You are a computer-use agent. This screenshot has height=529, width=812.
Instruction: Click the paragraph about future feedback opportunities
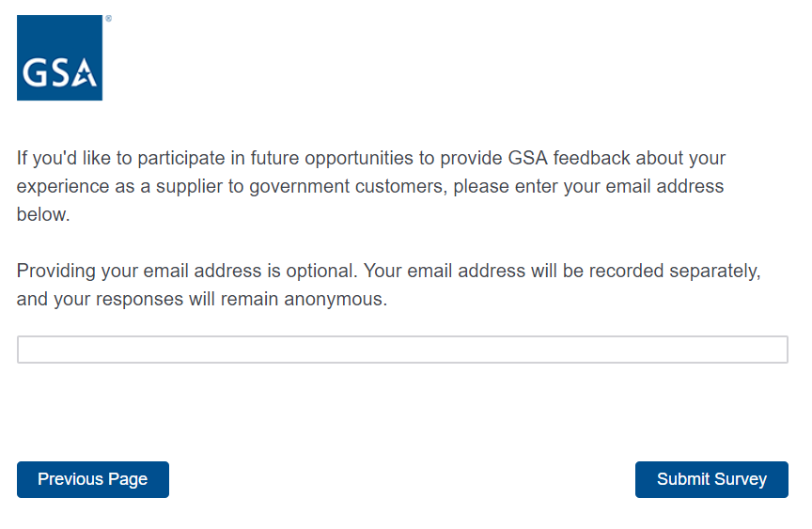coord(370,186)
